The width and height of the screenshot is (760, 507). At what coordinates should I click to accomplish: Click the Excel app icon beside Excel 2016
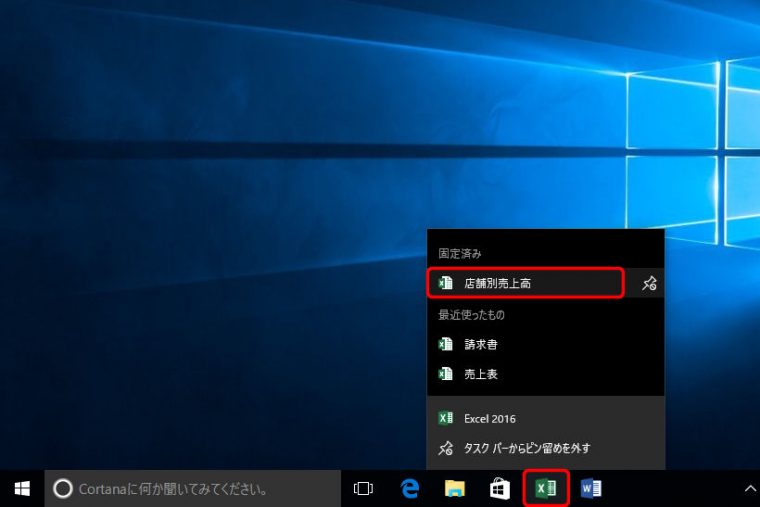(445, 418)
